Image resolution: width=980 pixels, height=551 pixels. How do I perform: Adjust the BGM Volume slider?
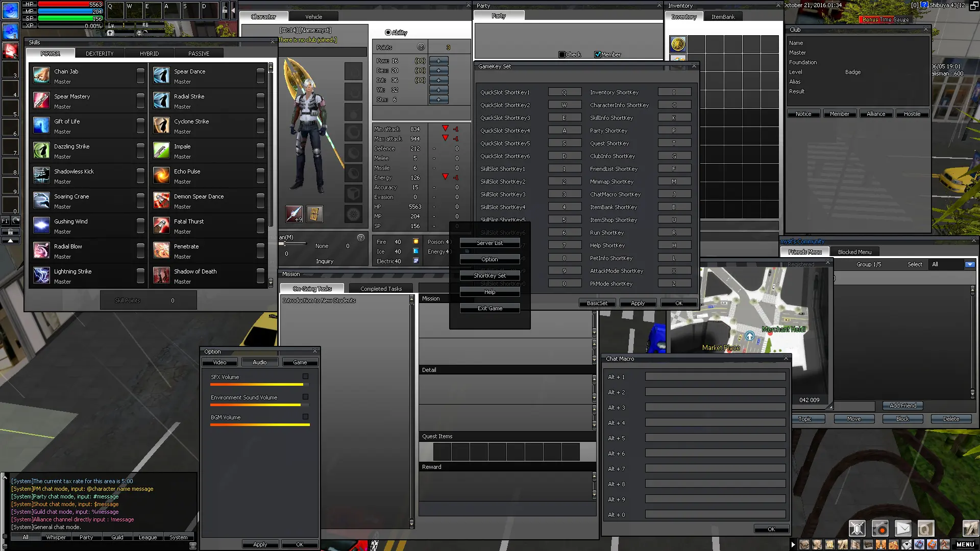[260, 424]
